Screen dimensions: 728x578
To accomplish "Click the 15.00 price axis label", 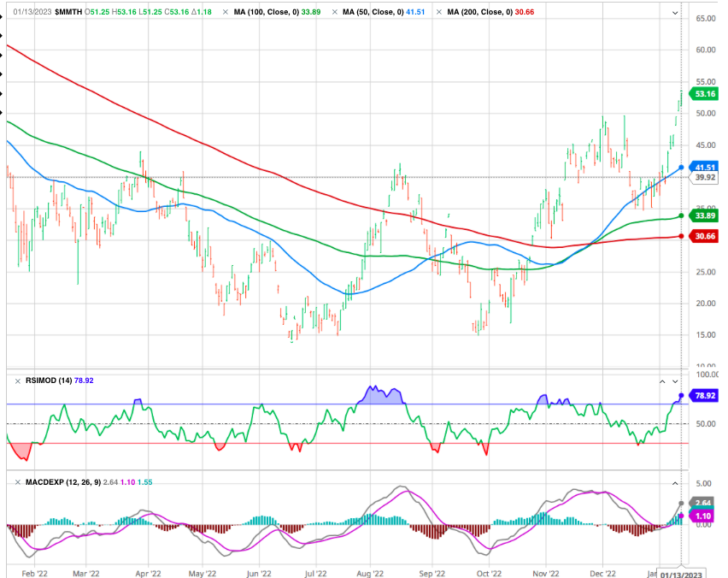I will [706, 335].
